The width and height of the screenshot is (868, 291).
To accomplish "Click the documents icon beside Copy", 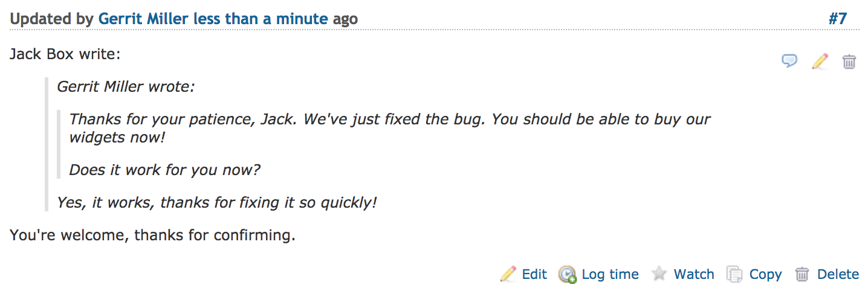I will tap(734, 274).
